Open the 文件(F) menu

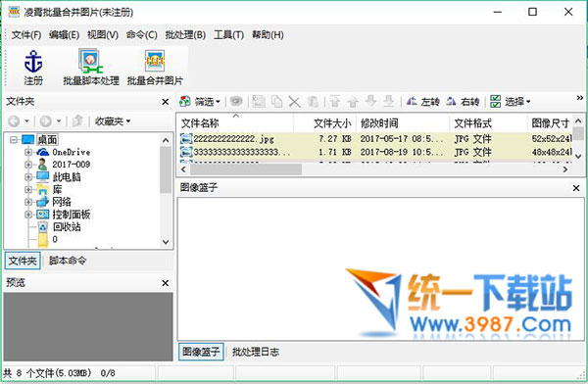point(26,35)
